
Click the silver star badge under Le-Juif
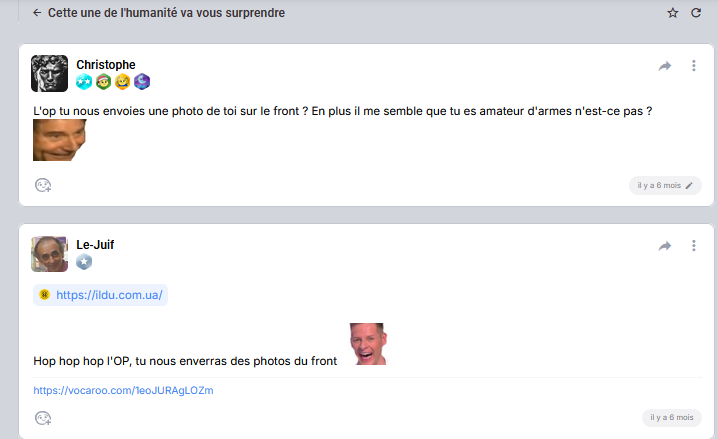[84, 262]
